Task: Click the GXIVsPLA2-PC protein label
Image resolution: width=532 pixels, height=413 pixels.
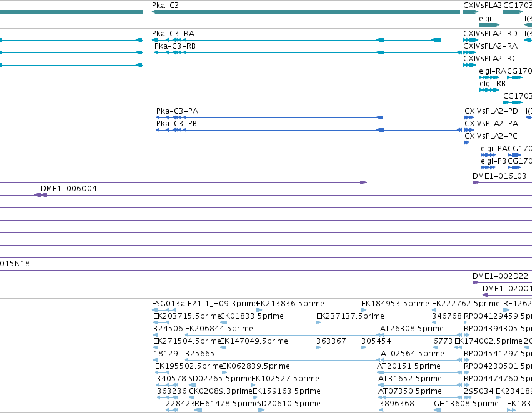Action: point(491,136)
